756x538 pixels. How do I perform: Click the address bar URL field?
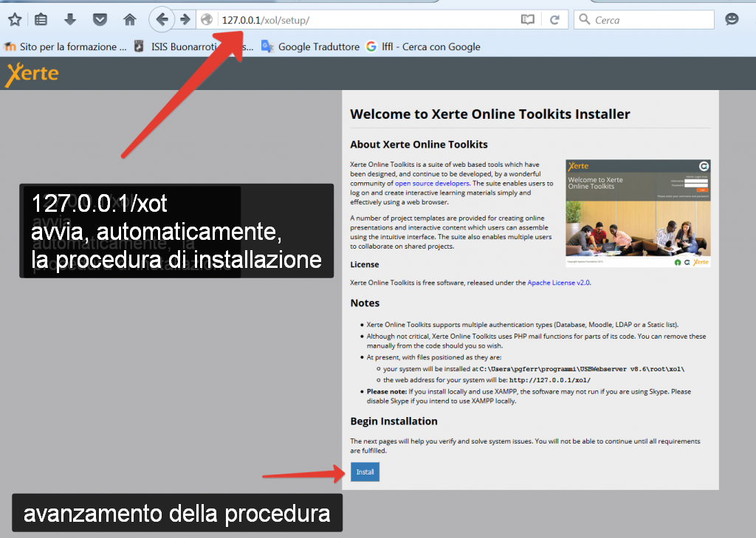[x=368, y=20]
